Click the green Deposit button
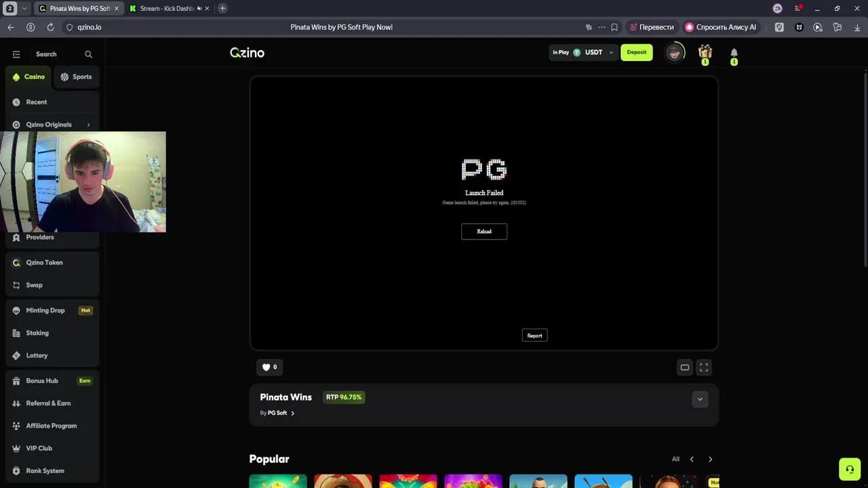 tap(636, 52)
